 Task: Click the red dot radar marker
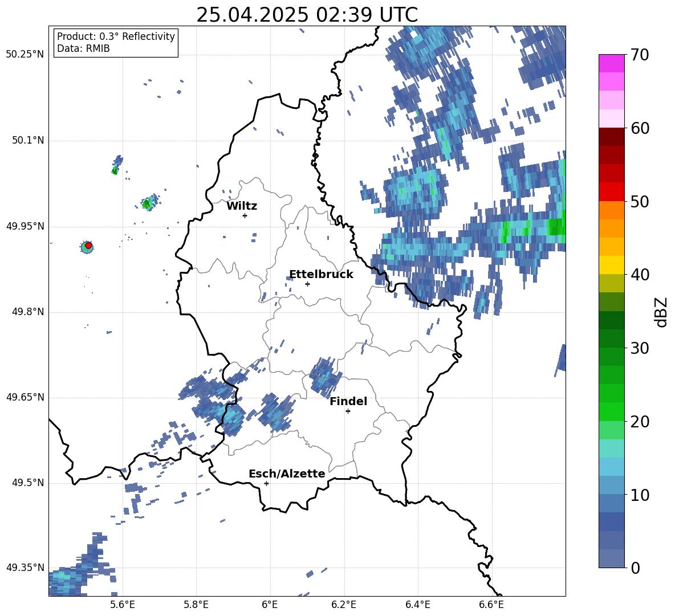[88, 246]
